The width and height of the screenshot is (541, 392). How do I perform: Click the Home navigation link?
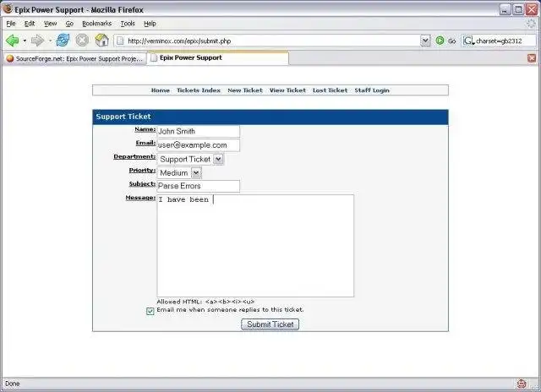pyautogui.click(x=161, y=90)
